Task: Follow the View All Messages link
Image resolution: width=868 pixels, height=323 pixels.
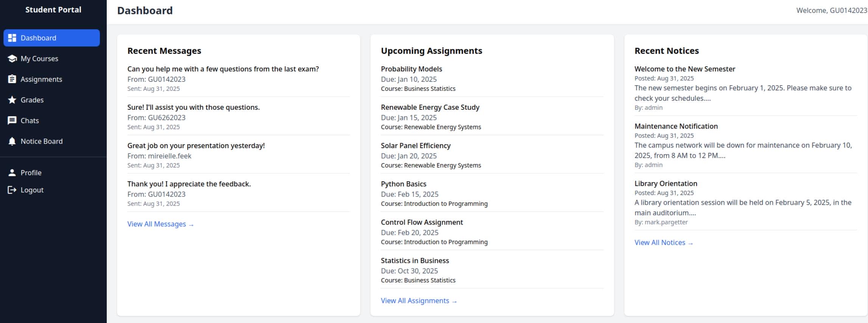Action: tap(160, 224)
